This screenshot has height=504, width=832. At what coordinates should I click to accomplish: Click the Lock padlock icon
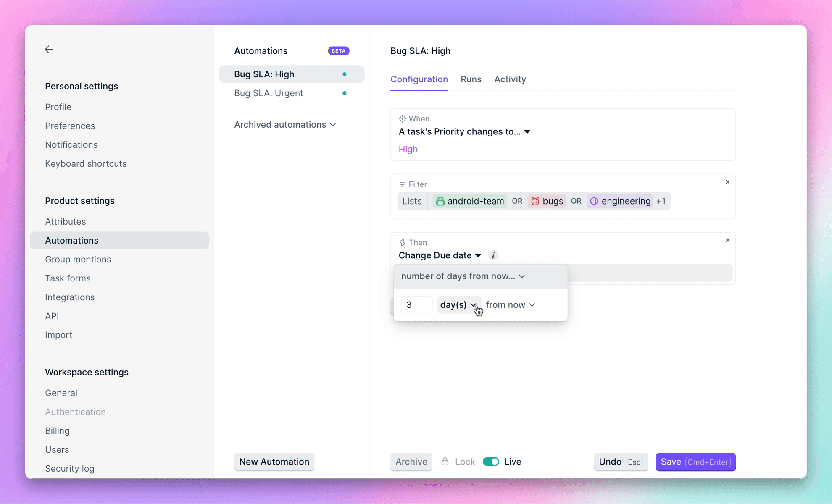[445, 462]
